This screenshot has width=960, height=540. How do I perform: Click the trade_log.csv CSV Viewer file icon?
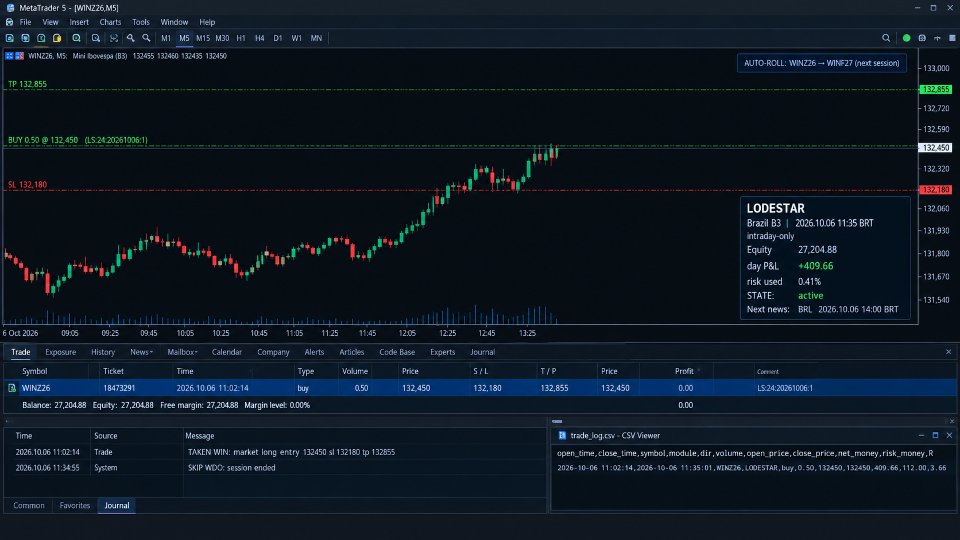pyautogui.click(x=562, y=435)
